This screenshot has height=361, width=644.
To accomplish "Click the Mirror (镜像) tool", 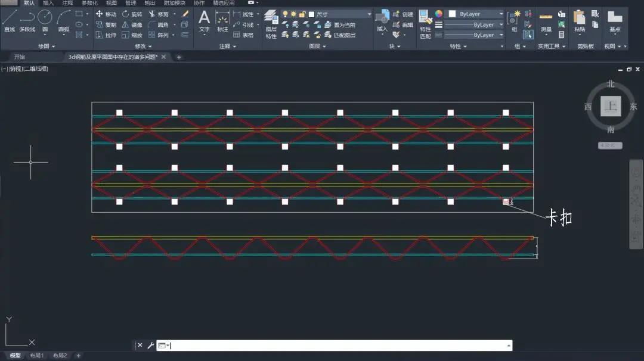I will pos(132,24).
